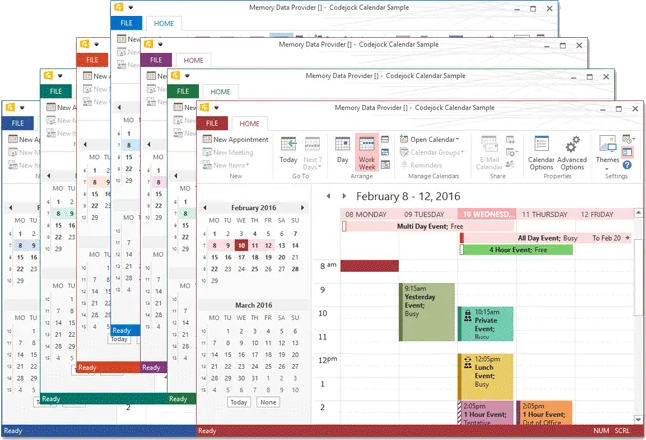Switch to Day view

point(342,150)
